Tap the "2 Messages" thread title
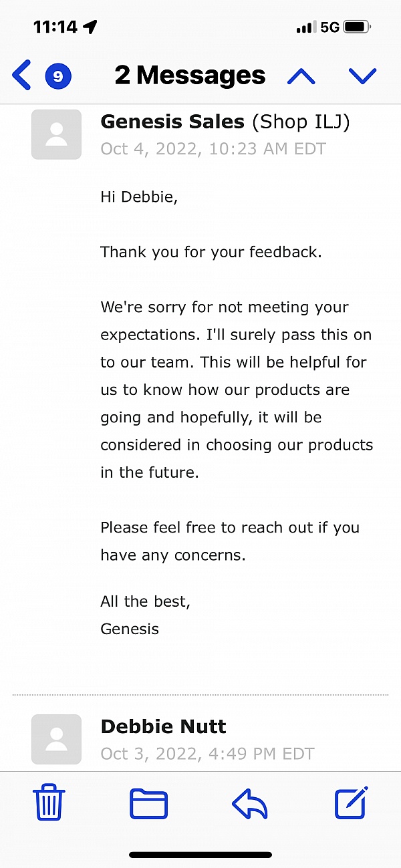401x868 pixels. pyautogui.click(x=190, y=76)
